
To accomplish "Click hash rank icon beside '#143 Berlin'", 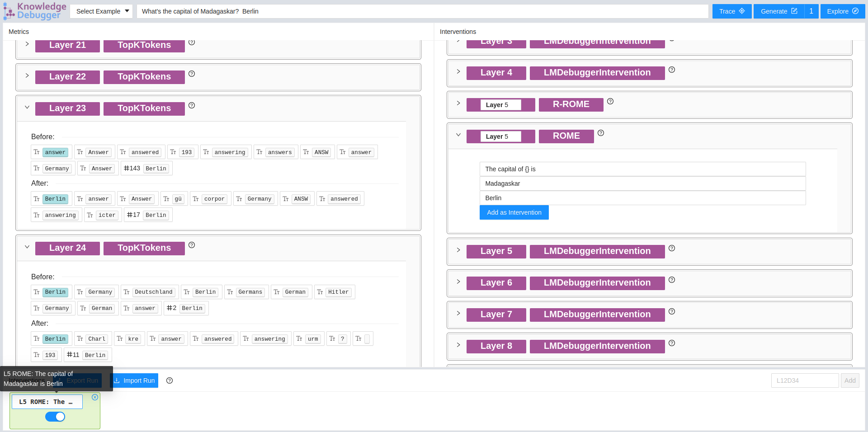I will (x=127, y=168).
